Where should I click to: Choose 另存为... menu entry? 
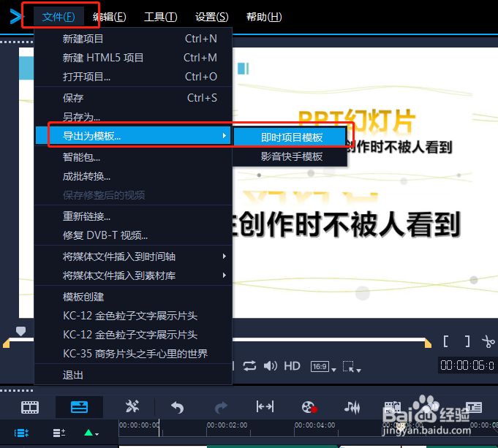pos(133,117)
